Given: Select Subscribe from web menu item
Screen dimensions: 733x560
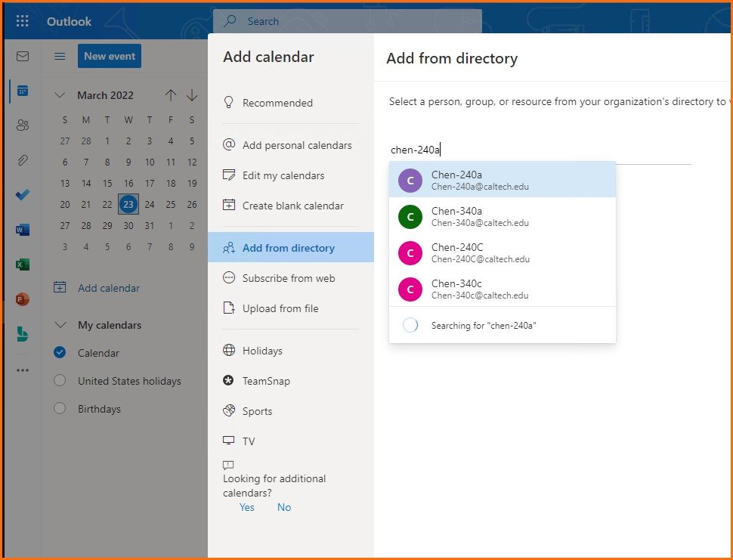Looking at the screenshot, I should click(x=288, y=278).
